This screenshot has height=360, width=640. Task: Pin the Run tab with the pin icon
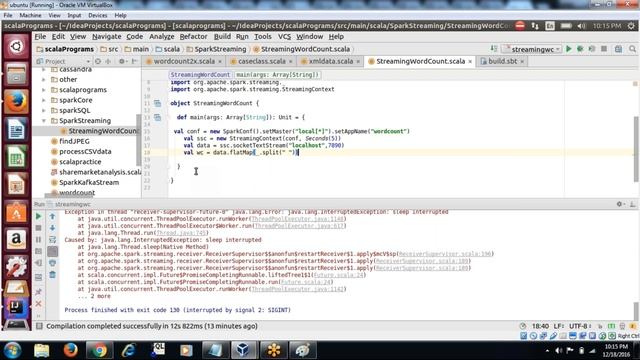coord(38,291)
